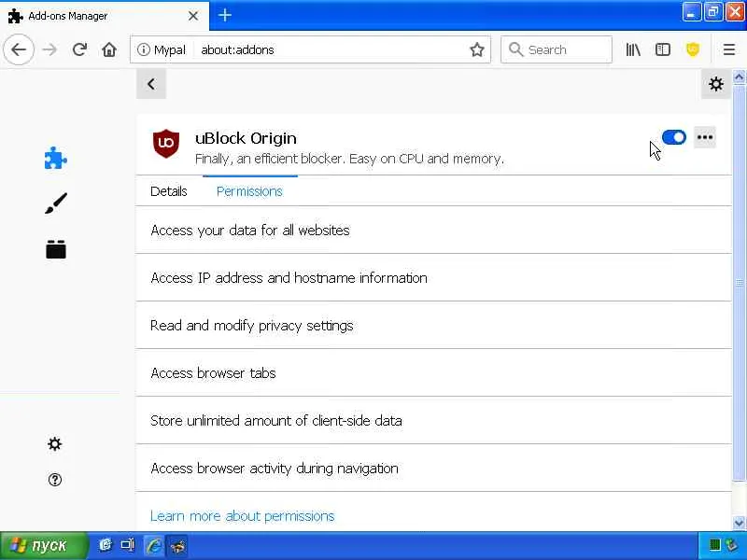Go back using the browser back arrow
The width and height of the screenshot is (747, 560).
click(x=19, y=49)
